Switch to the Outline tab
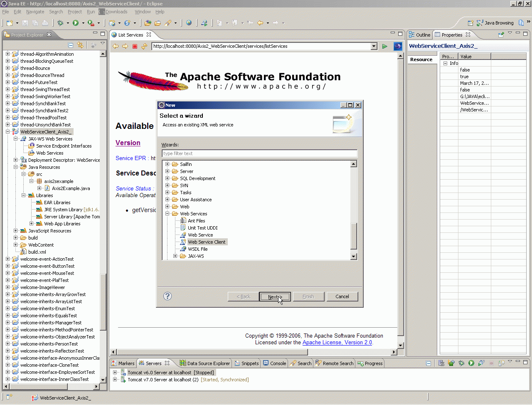This screenshot has height=405, width=532. (x=420, y=35)
